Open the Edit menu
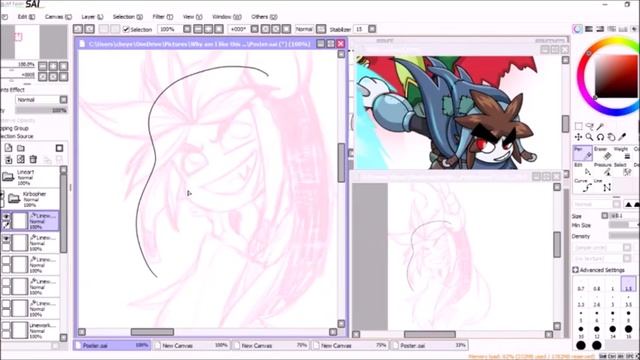The image size is (640, 360). 26,17
